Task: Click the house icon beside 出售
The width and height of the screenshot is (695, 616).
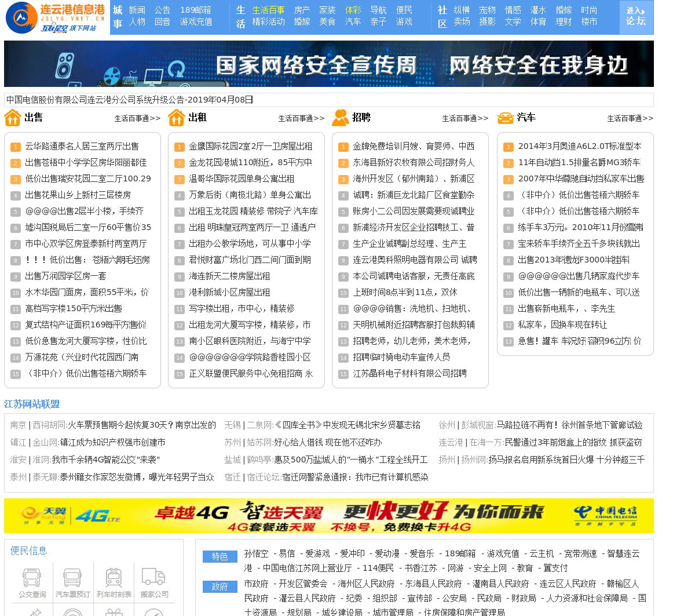Action: (13, 118)
